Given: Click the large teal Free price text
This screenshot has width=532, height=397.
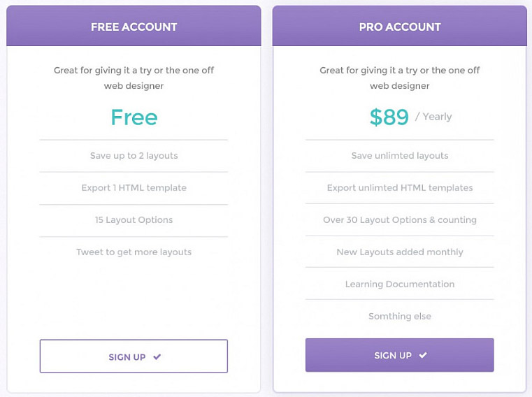Looking at the screenshot, I should (x=134, y=117).
